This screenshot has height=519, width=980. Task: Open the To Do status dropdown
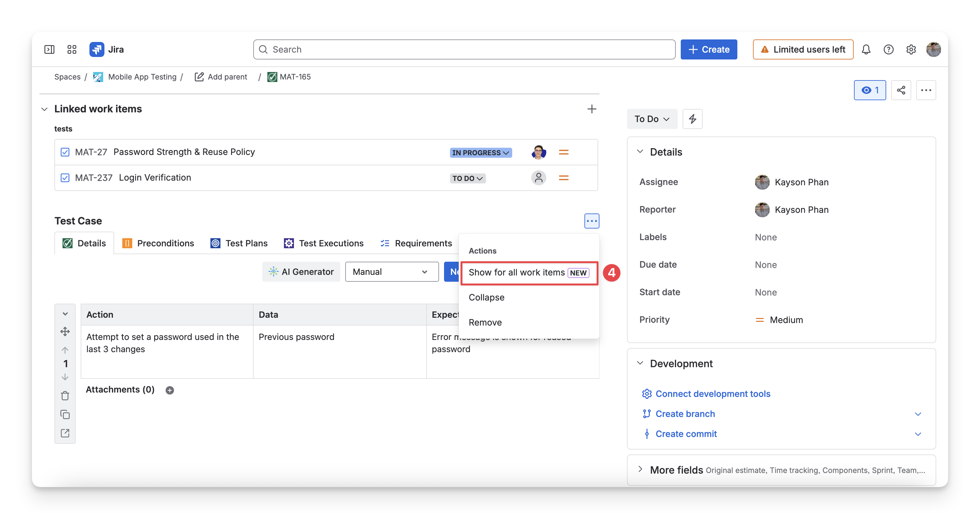(652, 119)
